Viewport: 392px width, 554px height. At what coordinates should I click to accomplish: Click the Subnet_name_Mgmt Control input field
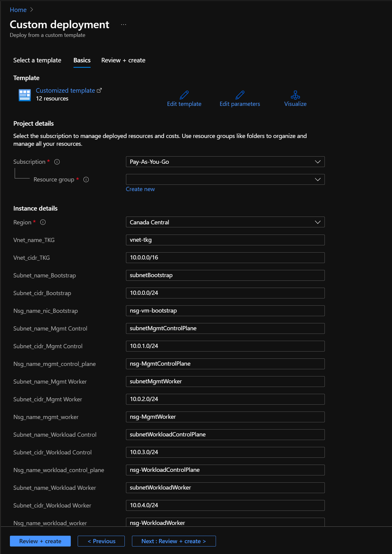click(x=225, y=328)
